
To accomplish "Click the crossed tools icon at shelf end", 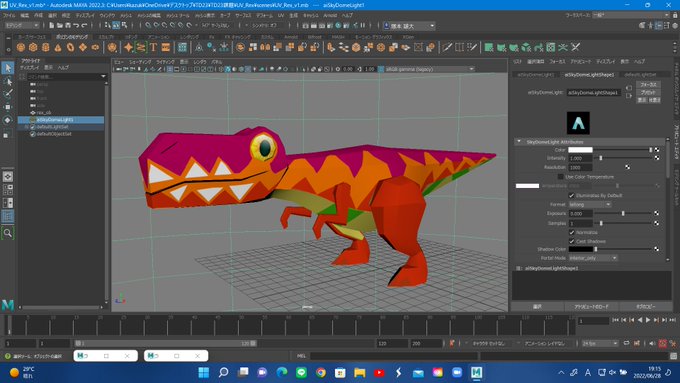I will [575, 47].
